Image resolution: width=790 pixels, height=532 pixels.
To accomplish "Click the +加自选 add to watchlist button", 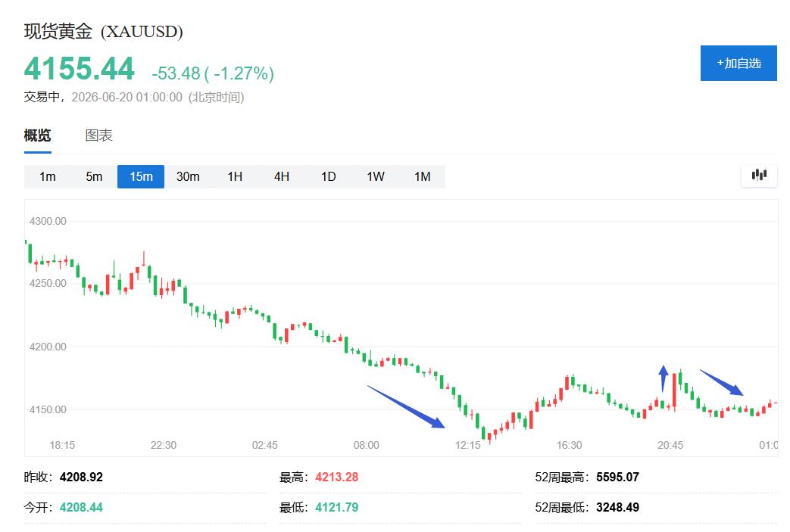I will (x=738, y=63).
